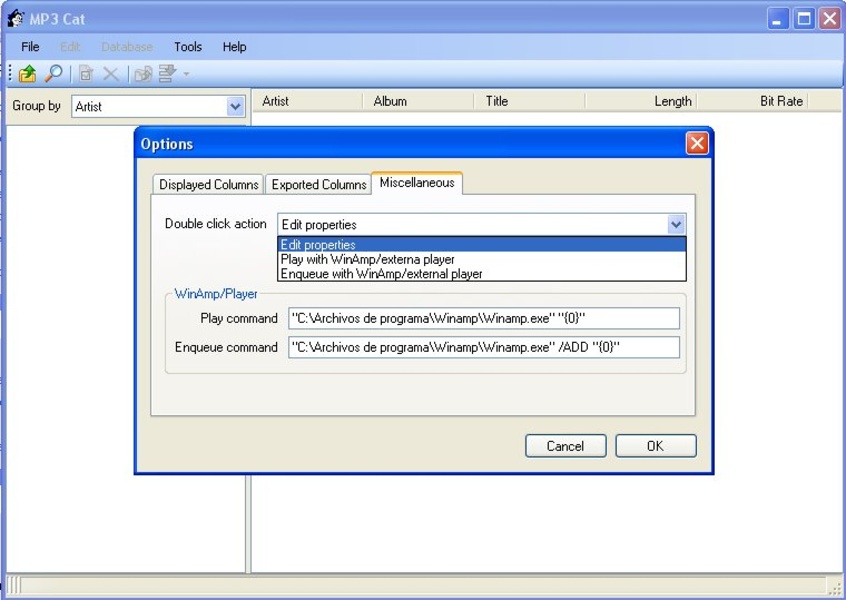Click the delete X toolbar icon
Viewport: 846px width, 600px height.
point(111,74)
